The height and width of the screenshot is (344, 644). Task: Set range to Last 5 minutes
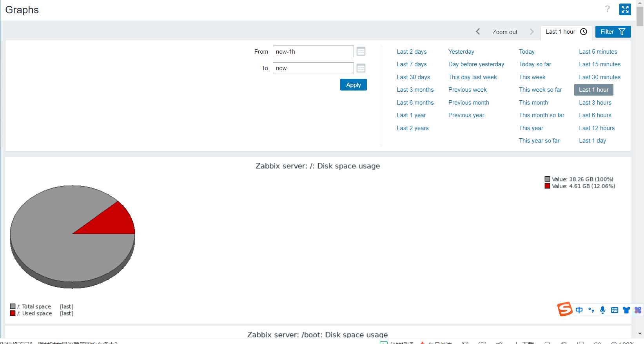pyautogui.click(x=598, y=52)
